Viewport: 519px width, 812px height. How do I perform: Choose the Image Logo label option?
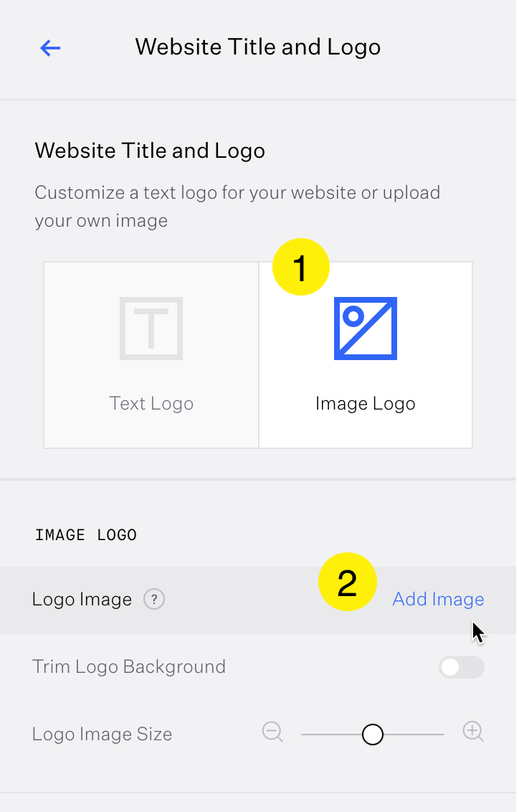(366, 403)
